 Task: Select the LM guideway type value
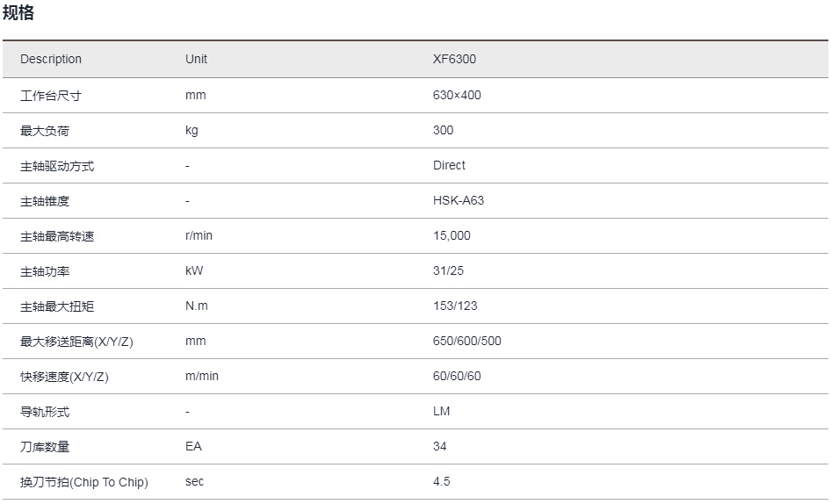441,411
